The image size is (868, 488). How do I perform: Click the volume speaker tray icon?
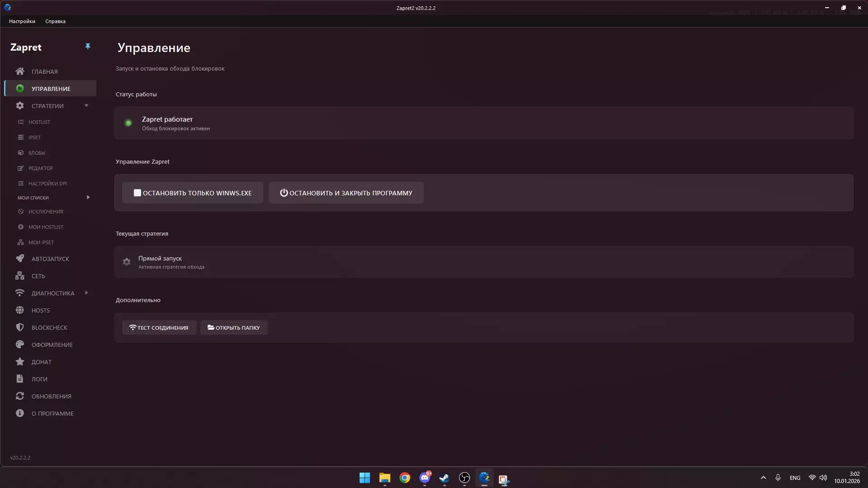point(823,478)
